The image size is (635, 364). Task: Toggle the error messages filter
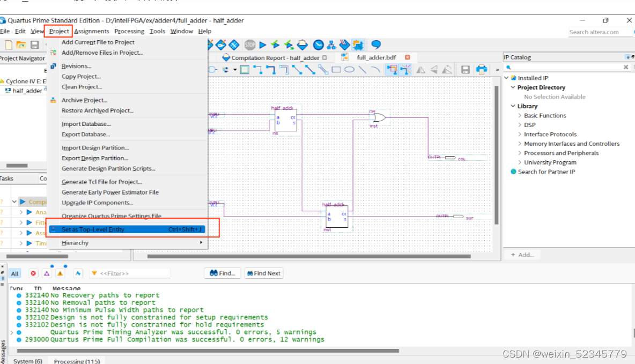[33, 274]
